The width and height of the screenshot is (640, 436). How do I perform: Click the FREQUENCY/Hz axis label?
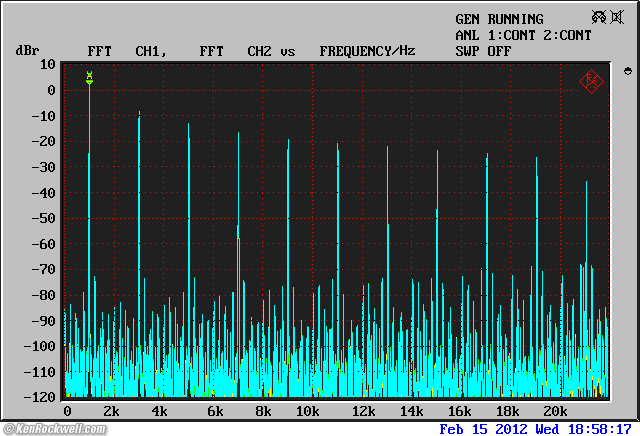(x=367, y=51)
